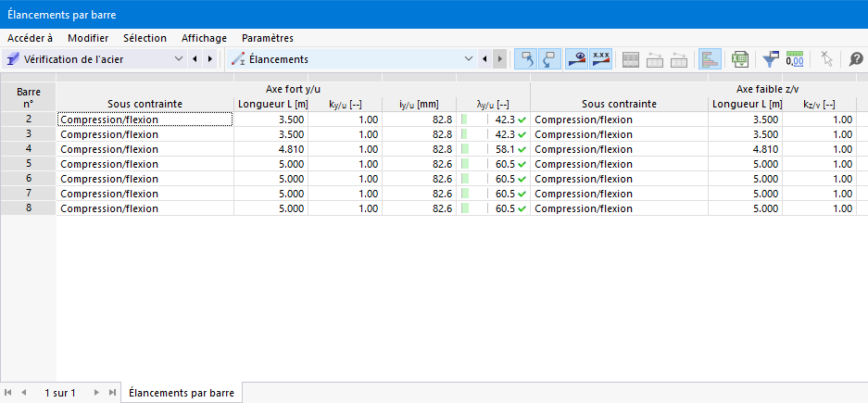Select row header for barre 6
This screenshot has height=403, width=868.
[x=28, y=179]
